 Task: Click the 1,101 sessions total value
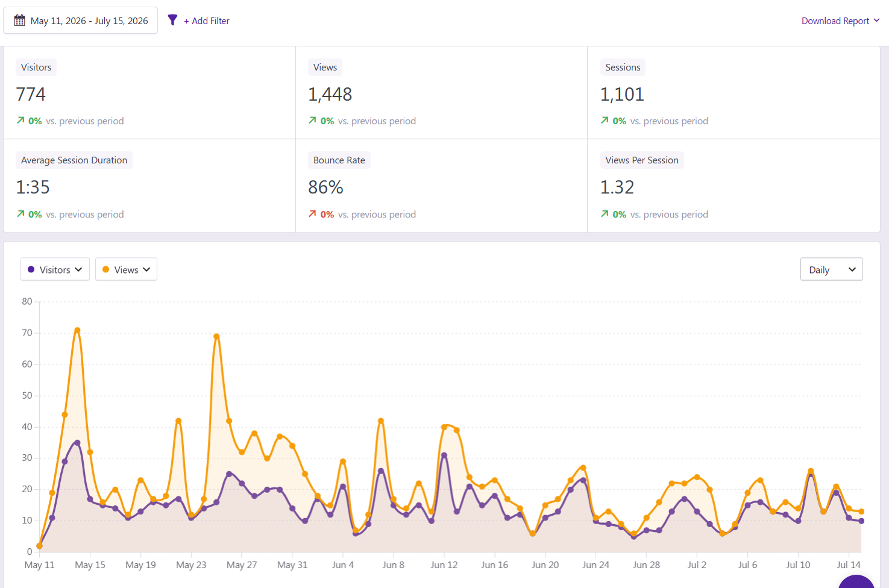pyautogui.click(x=622, y=95)
